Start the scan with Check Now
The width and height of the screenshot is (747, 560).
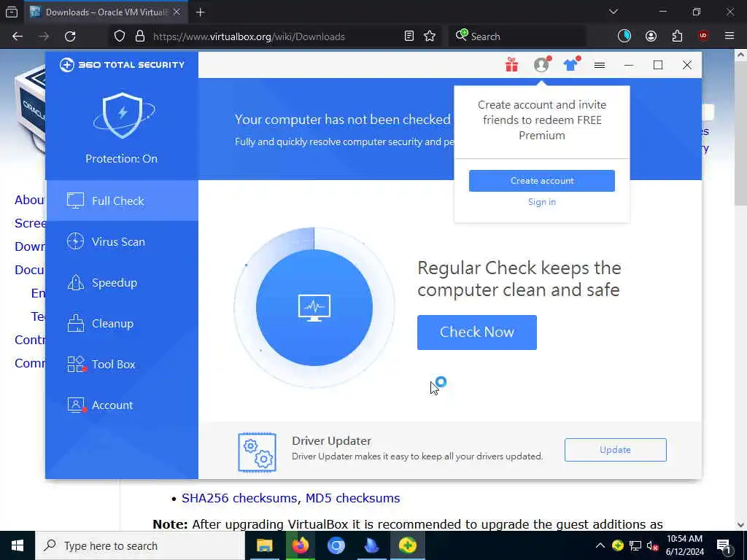(x=477, y=332)
